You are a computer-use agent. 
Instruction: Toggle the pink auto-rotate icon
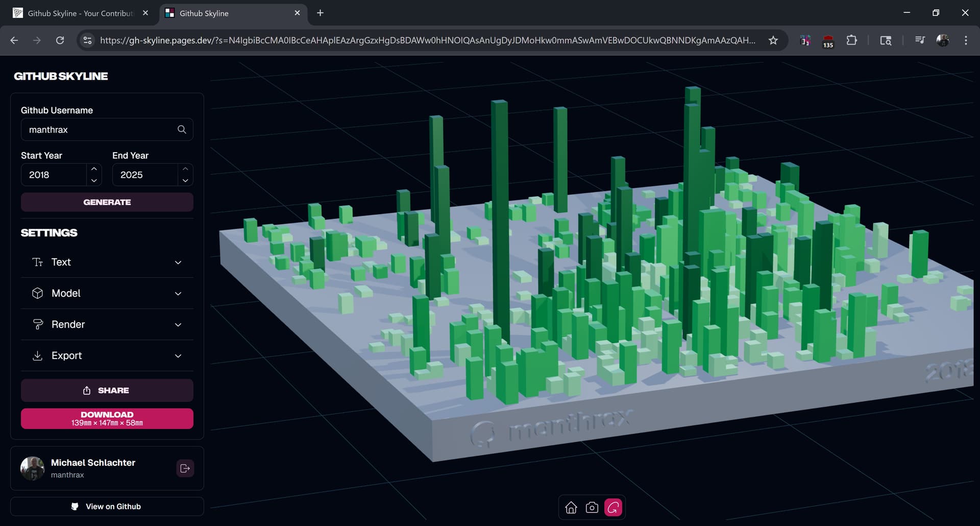613,508
